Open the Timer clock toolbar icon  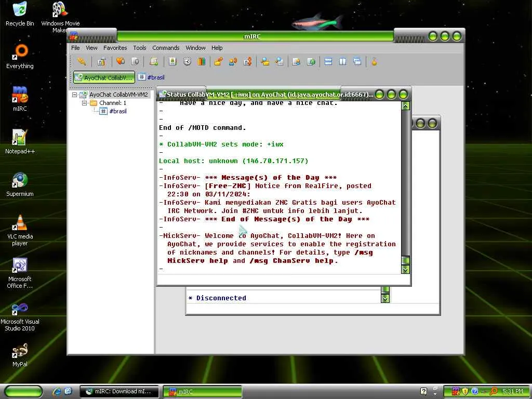coord(187,61)
